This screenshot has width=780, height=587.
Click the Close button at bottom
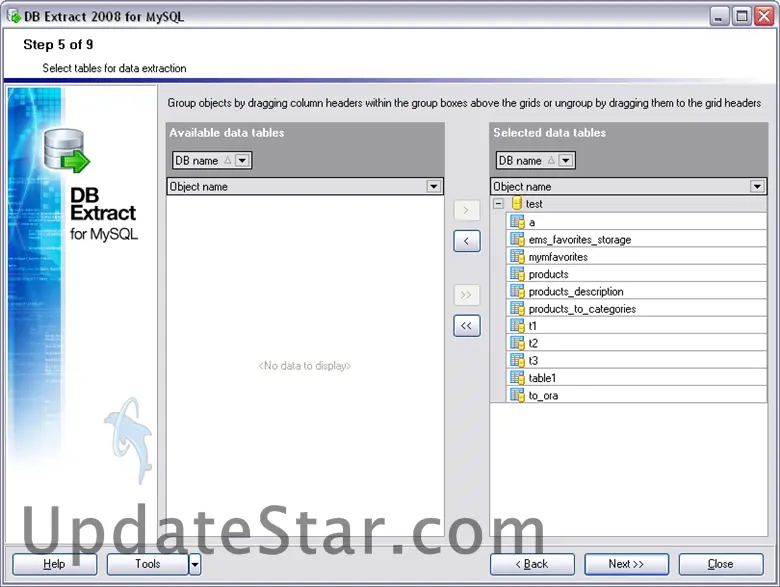721,564
